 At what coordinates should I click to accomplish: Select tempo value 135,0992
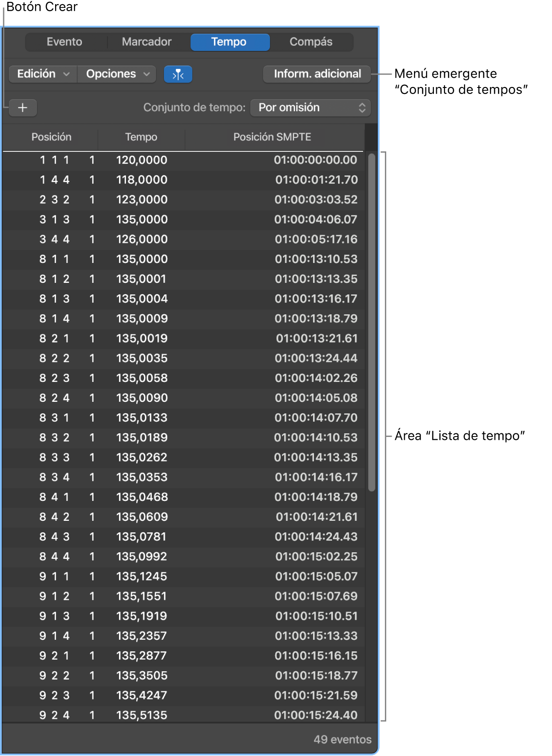(x=142, y=556)
